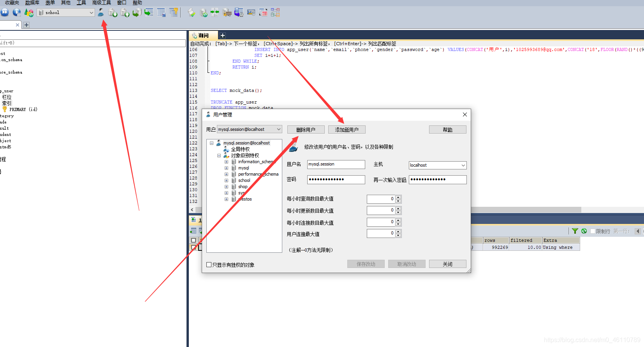
Task: Select 全局特权 in the privileges tree
Action: (240, 149)
